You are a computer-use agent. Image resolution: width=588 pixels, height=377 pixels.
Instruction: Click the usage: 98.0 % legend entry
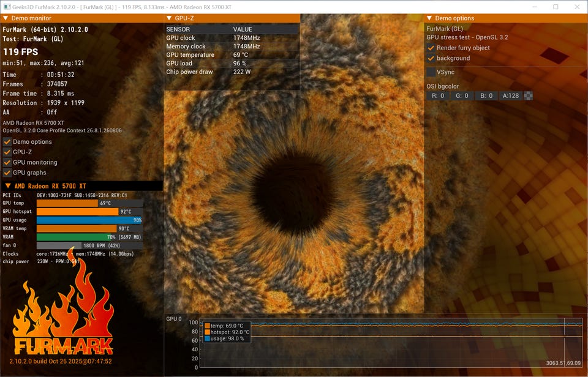point(224,338)
